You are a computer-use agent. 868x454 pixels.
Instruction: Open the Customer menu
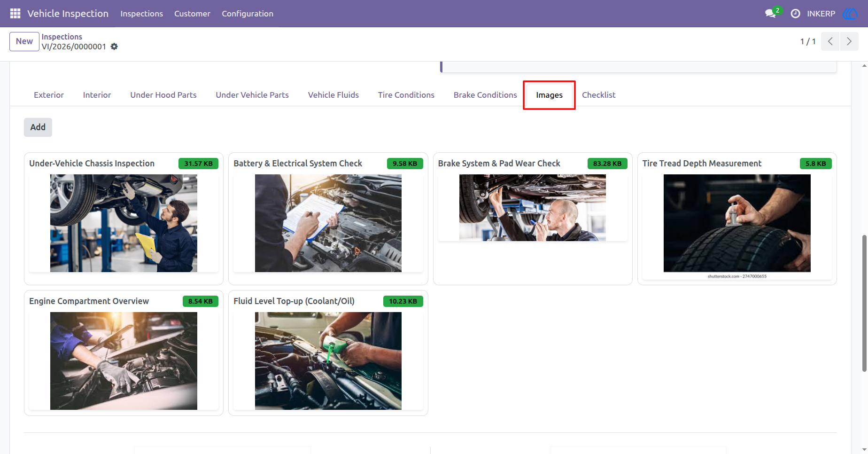pyautogui.click(x=192, y=14)
